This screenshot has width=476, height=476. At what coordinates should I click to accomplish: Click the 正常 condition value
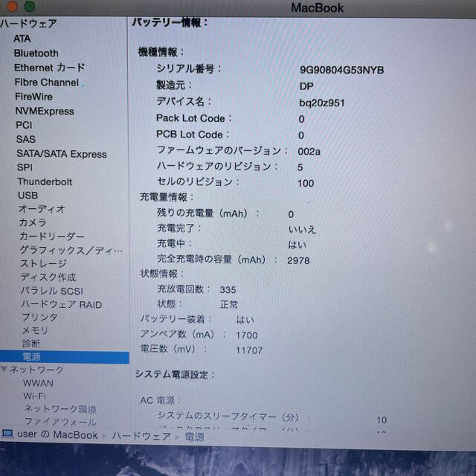click(229, 304)
